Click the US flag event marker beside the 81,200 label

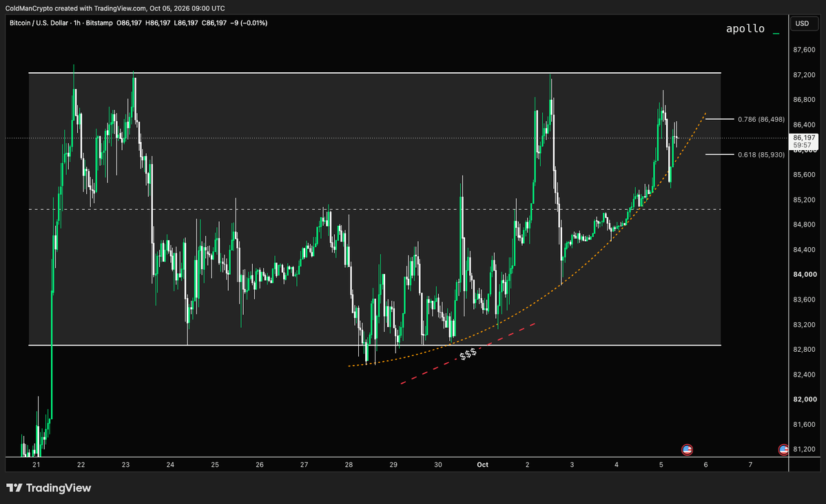783,450
